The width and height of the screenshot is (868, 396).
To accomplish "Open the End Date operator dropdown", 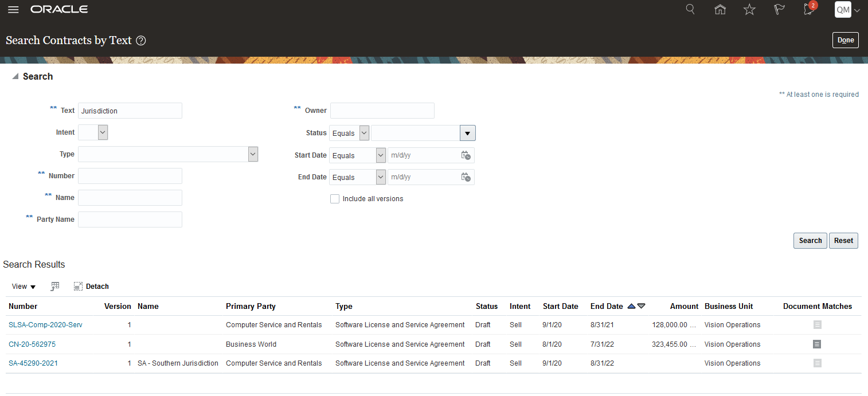I will [x=358, y=177].
